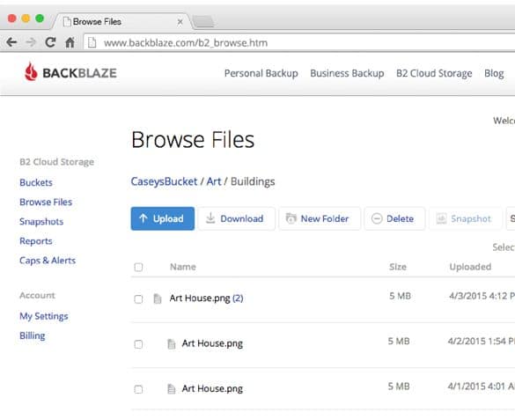Go to Art folder in breadcrumb

[214, 181]
